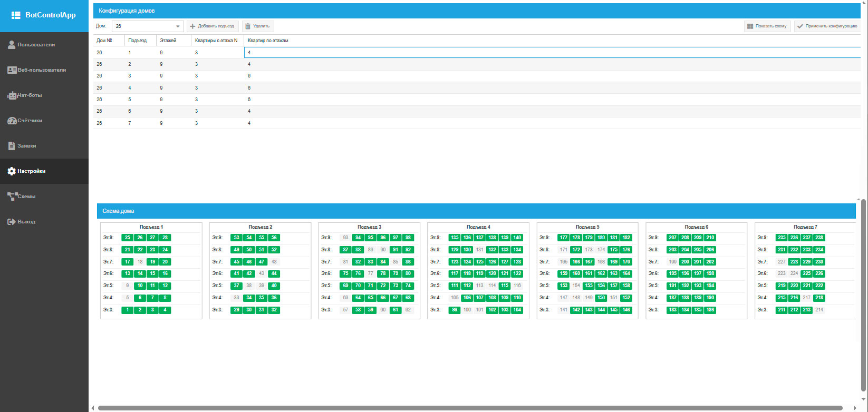Click the Квартир по этажам cell for Подъезд 4
The height and width of the screenshot is (412, 868).
pyautogui.click(x=552, y=87)
